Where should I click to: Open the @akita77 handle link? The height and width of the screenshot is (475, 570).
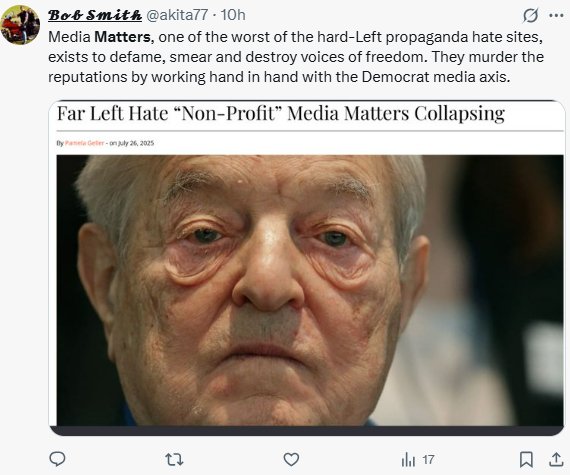pyautogui.click(x=177, y=15)
